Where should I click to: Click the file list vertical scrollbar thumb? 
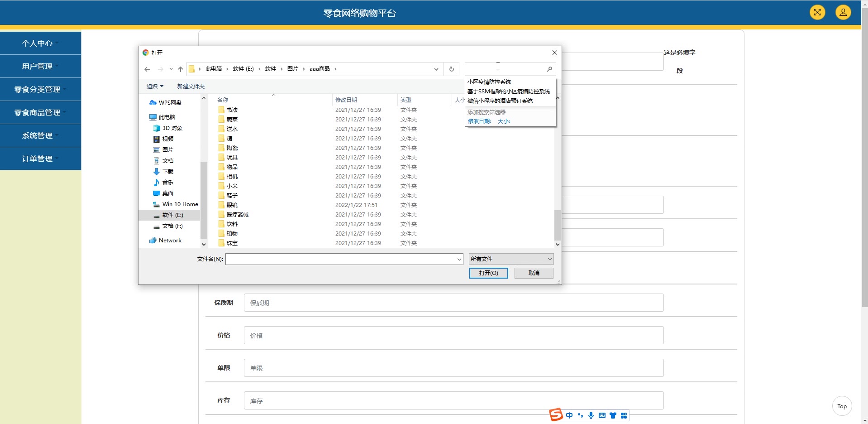click(558, 226)
